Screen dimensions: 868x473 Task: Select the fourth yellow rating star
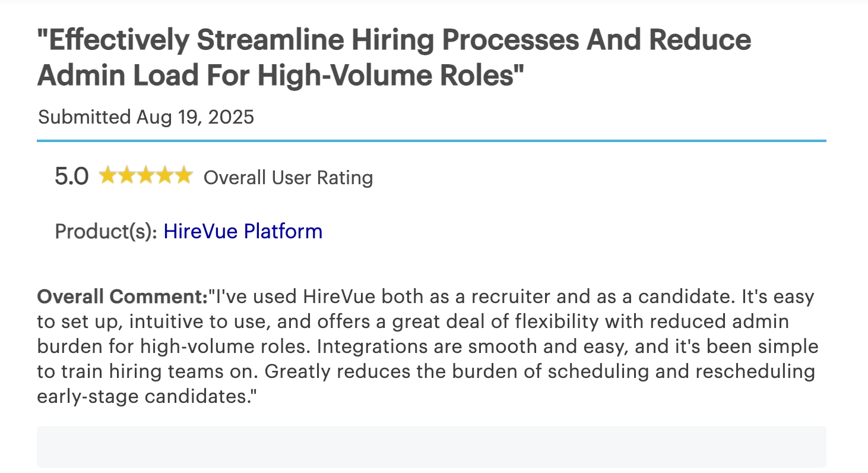click(165, 176)
